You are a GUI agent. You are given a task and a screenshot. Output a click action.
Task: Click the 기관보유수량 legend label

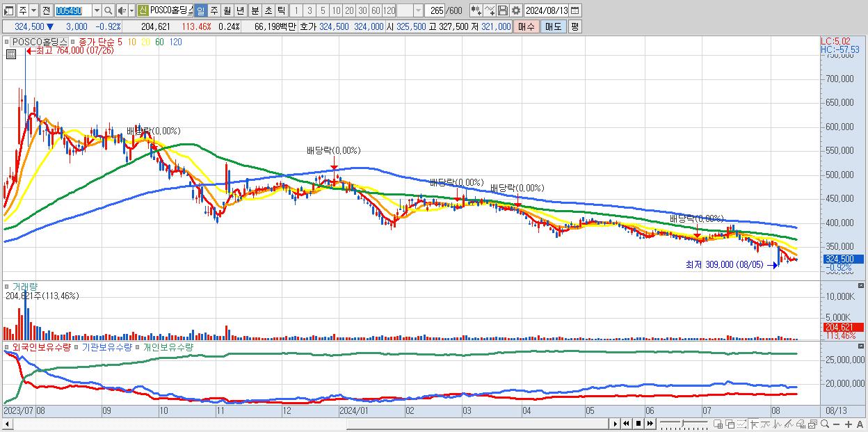[x=107, y=346]
